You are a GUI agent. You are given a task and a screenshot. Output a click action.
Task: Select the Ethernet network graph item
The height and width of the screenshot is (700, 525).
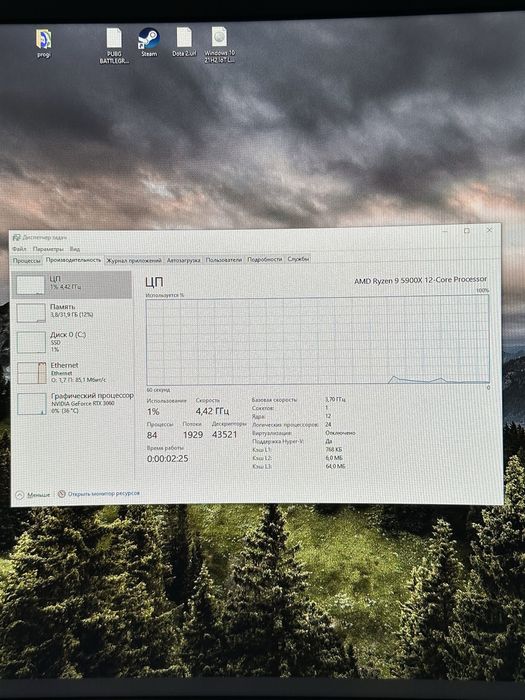pos(71,372)
